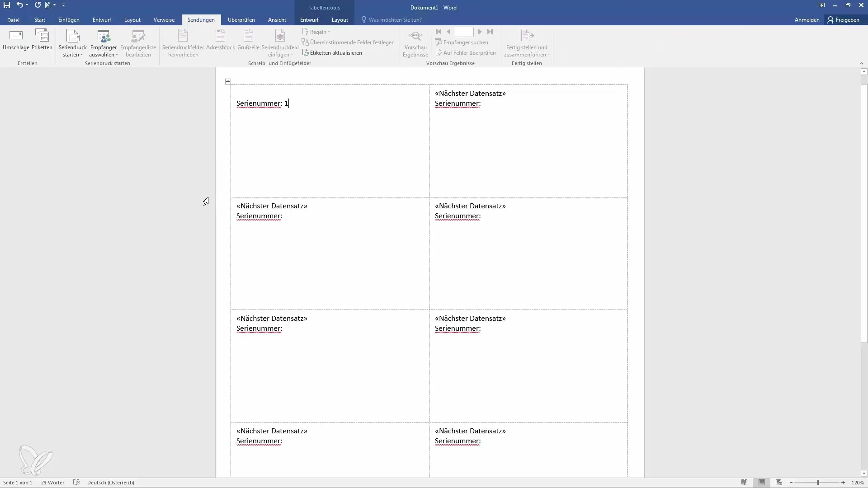Open the Einfügen tab
Image resolution: width=868 pixels, height=488 pixels.
(x=69, y=20)
